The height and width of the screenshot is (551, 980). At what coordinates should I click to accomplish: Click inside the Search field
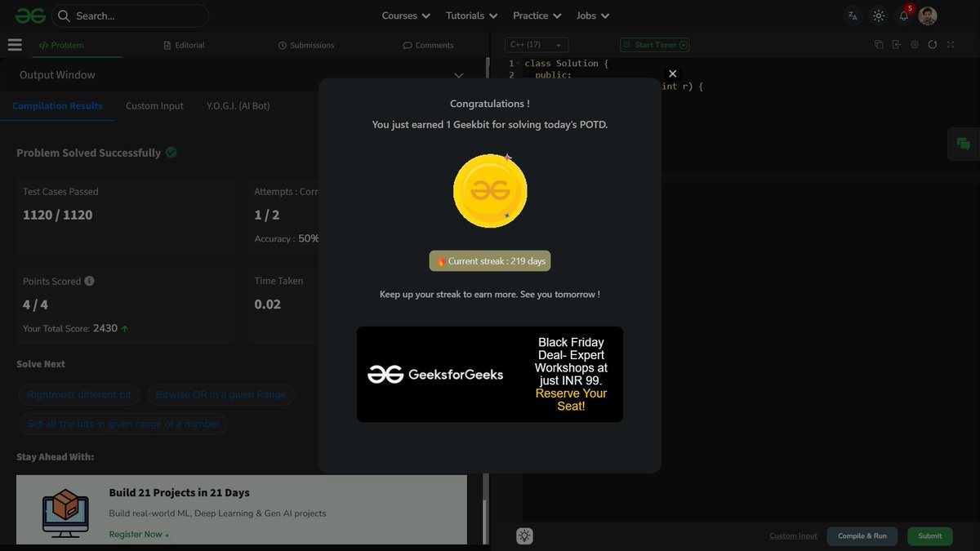pos(131,16)
